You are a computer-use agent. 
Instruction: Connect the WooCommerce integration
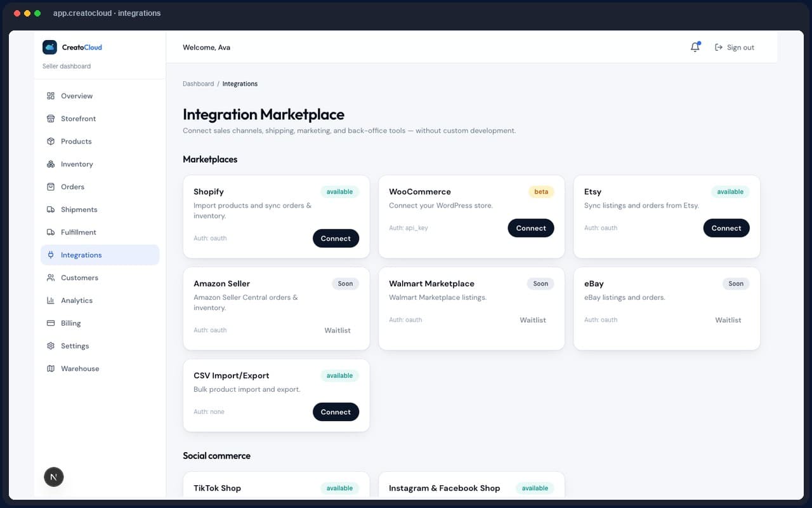(x=531, y=228)
